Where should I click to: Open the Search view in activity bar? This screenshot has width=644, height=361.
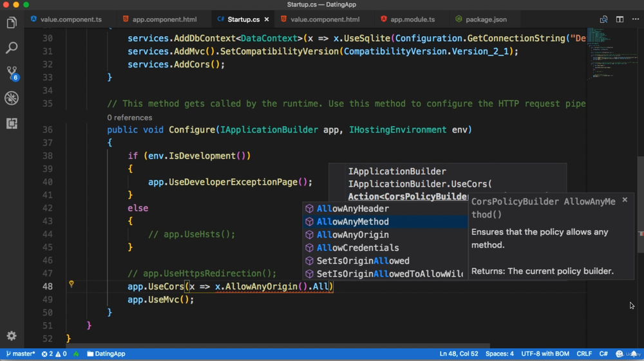click(12, 48)
